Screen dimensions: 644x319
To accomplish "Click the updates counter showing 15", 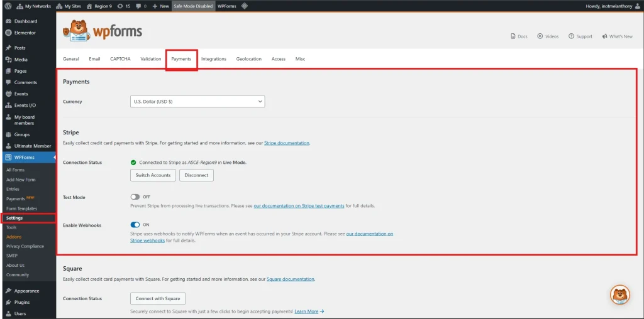I will point(124,6).
